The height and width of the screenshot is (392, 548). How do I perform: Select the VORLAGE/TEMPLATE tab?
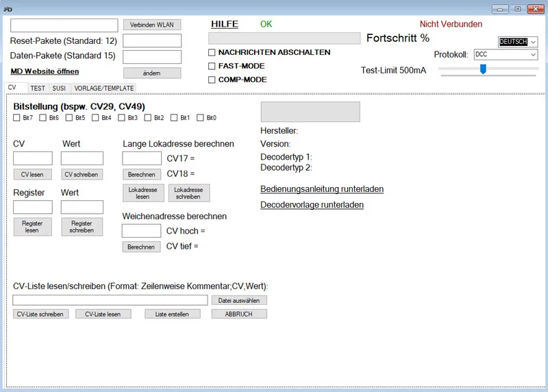pyautogui.click(x=104, y=88)
